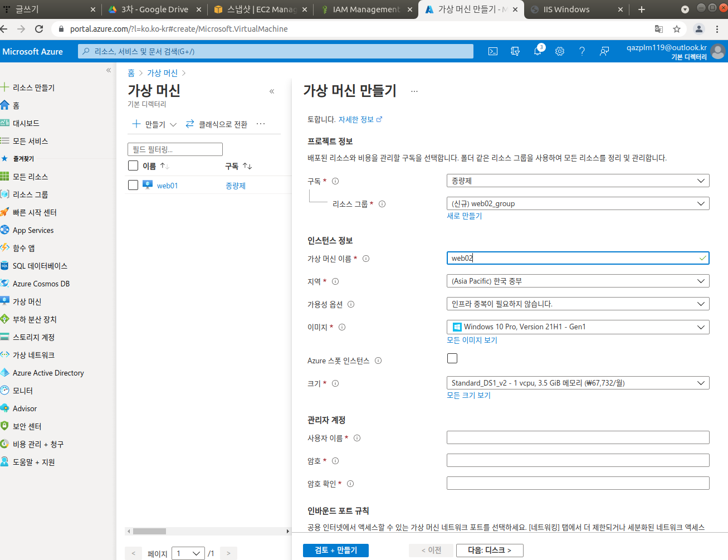Show info tooltip for 가상 머신 이름
Viewport: 728px width, 560px height.
click(x=366, y=259)
